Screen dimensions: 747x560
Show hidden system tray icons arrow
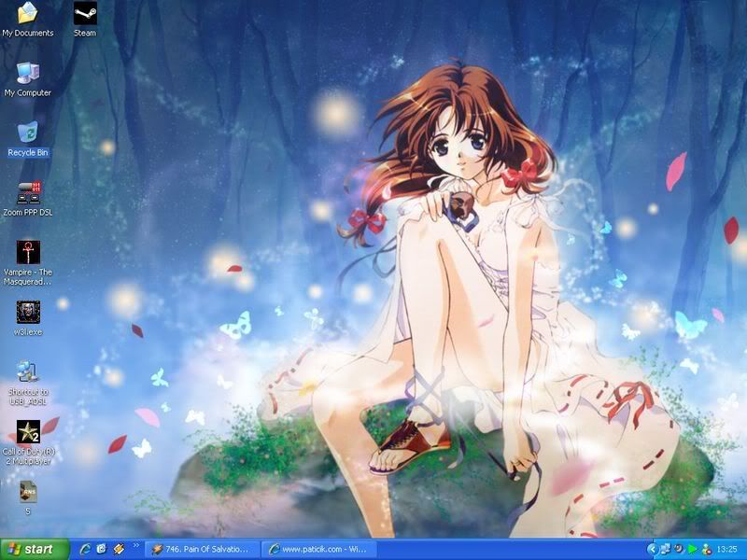[652, 550]
